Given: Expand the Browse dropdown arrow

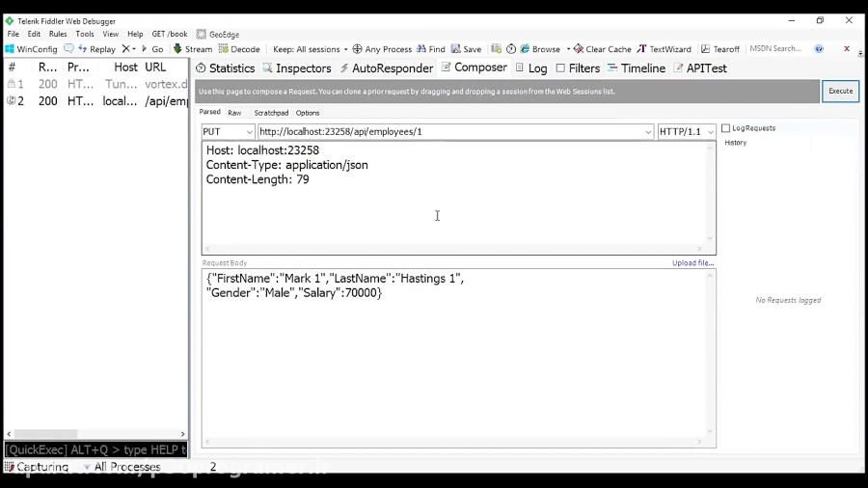Looking at the screenshot, I should [568, 48].
